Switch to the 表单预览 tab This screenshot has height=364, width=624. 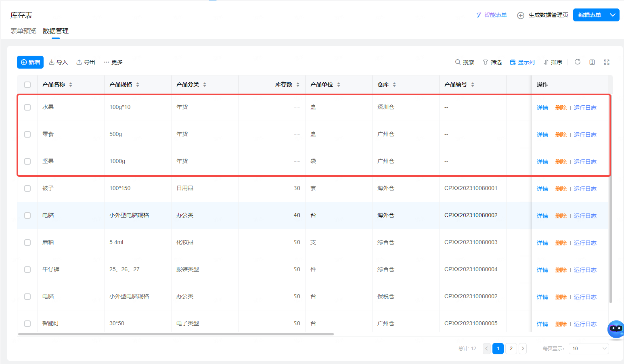[x=23, y=31]
